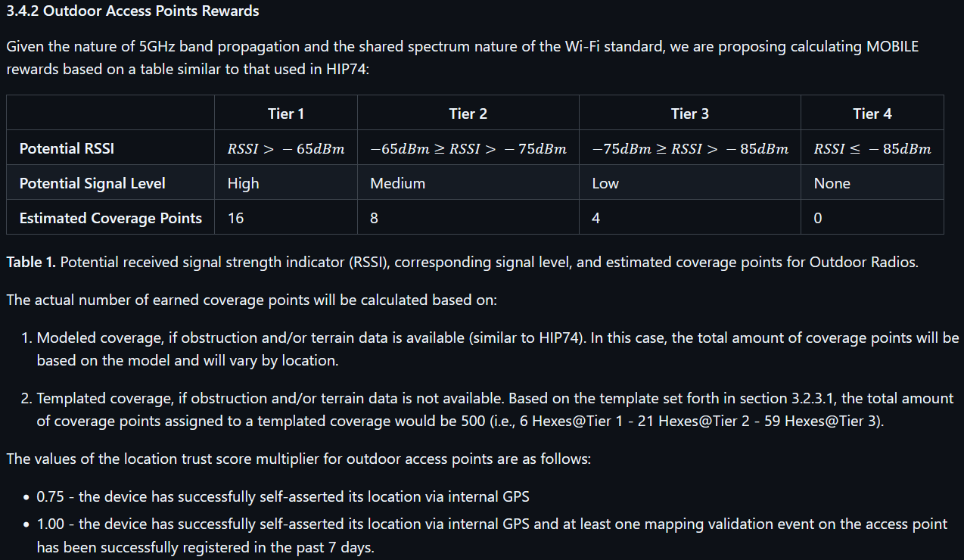Select the Tier 3 column header
The height and width of the screenshot is (560, 964).
[x=690, y=114]
